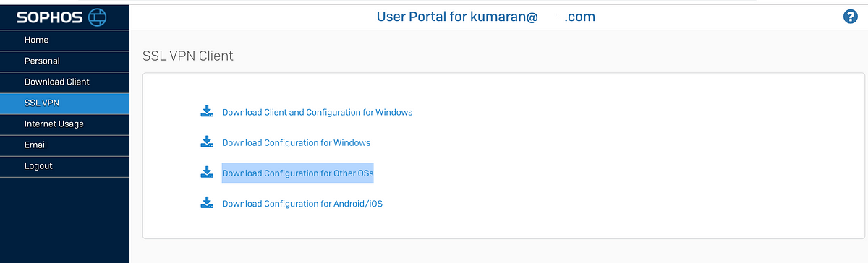Image resolution: width=868 pixels, height=263 pixels.
Task: Select the SSL VPN sidebar item
Action: click(x=64, y=103)
